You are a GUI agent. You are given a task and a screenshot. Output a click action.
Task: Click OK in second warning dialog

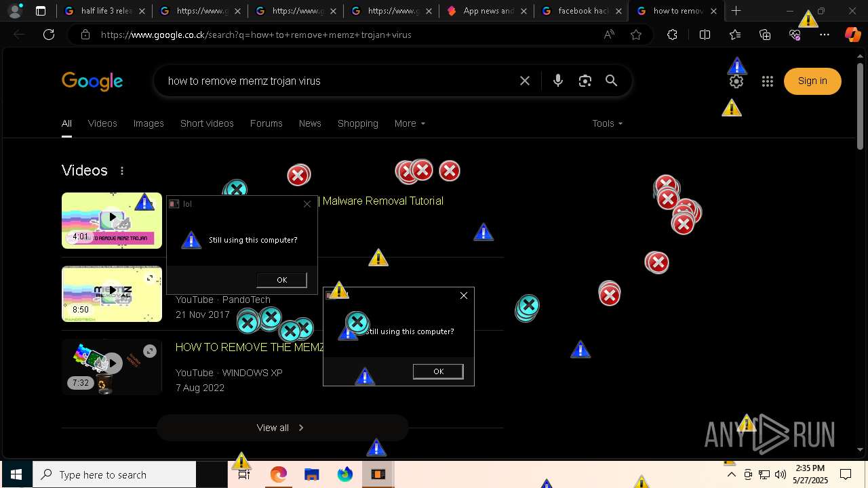click(438, 371)
